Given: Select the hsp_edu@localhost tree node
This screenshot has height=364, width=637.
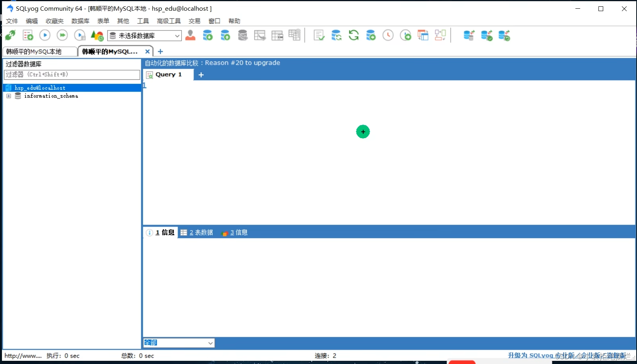Looking at the screenshot, I should tap(72, 88).
